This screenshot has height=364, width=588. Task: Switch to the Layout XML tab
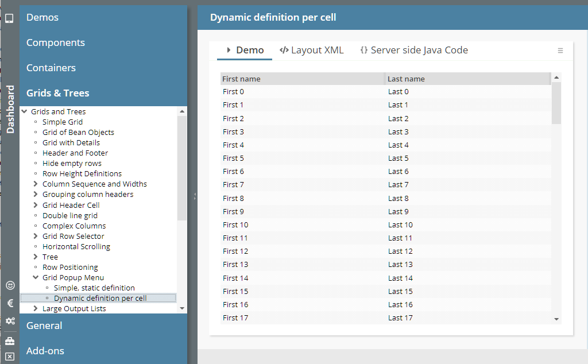click(312, 51)
